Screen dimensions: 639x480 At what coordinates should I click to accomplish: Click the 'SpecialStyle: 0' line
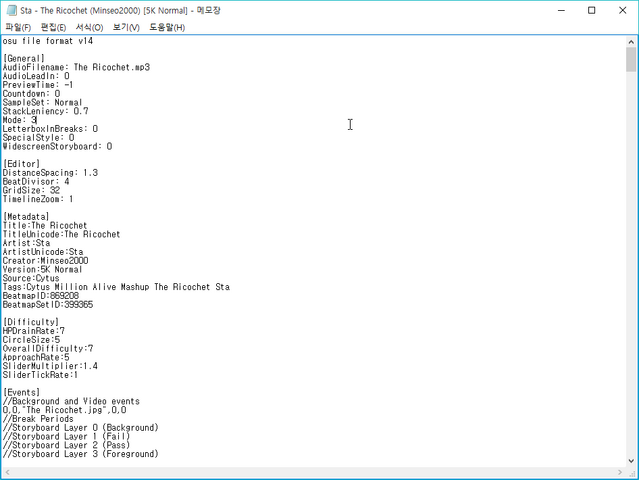pyautogui.click(x=38, y=138)
